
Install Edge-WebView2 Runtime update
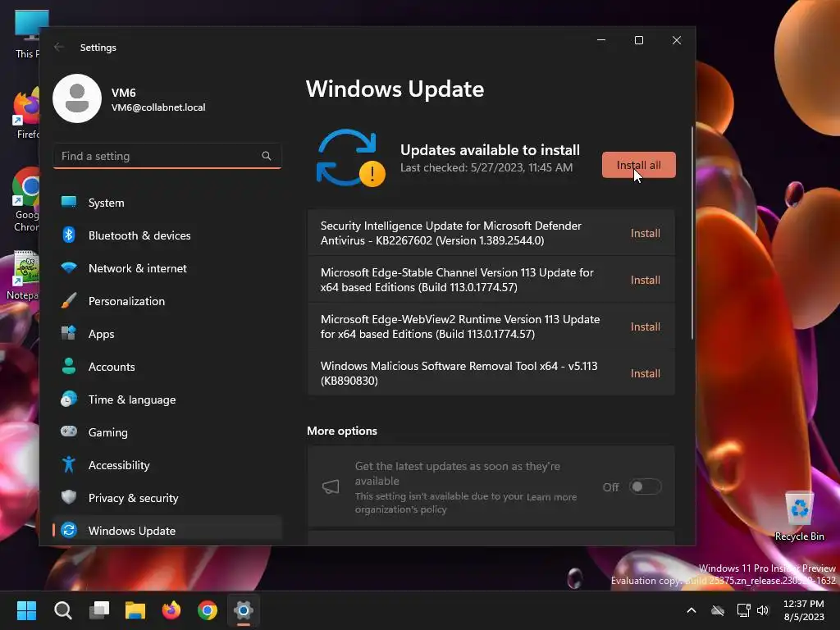tap(645, 326)
